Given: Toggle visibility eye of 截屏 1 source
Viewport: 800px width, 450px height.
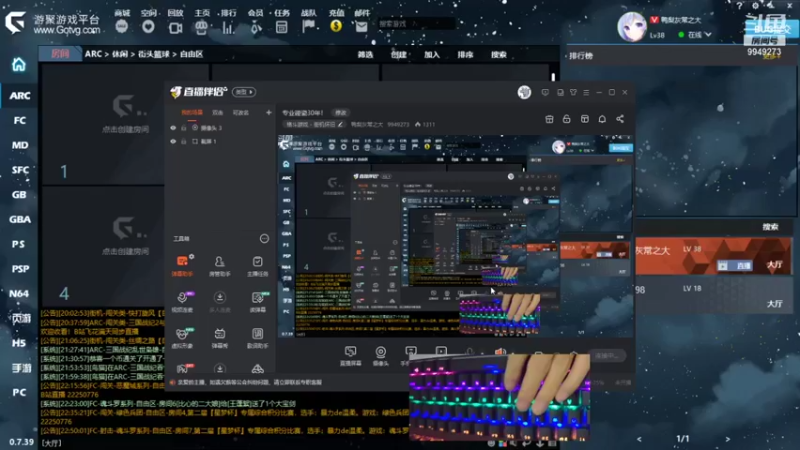Looking at the screenshot, I should pyautogui.click(x=173, y=141).
